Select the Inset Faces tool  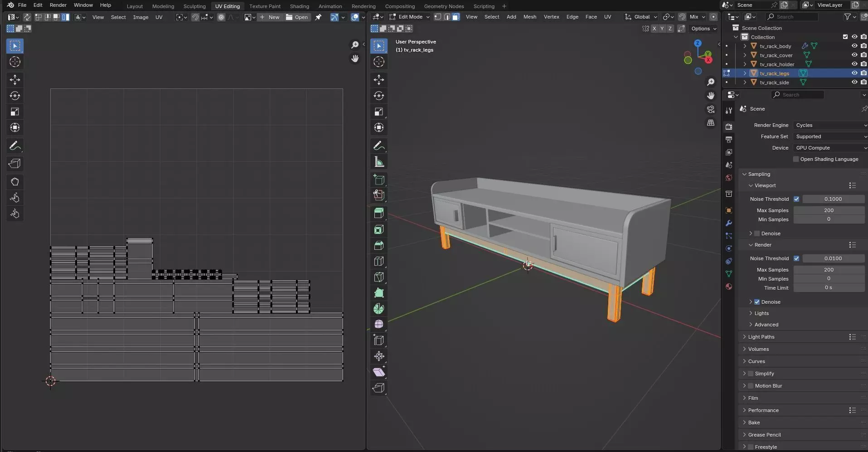click(379, 229)
